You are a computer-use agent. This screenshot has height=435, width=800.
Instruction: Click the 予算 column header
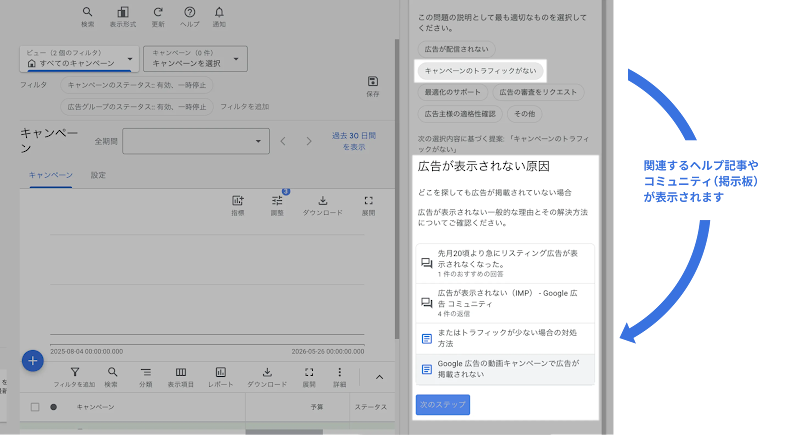tap(317, 407)
